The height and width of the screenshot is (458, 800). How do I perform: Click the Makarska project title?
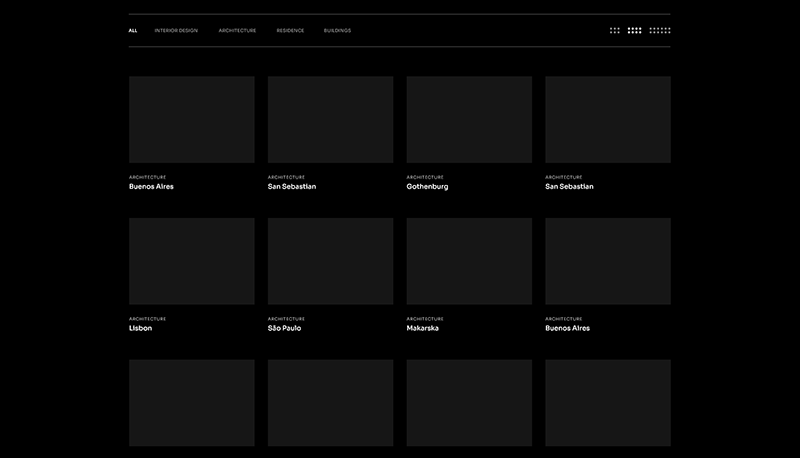point(422,328)
